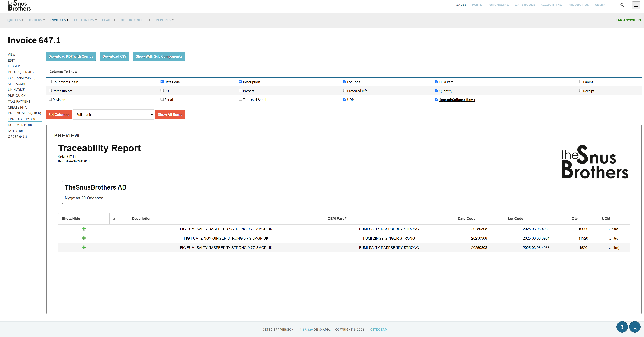Click the Download CSV button

point(114,56)
